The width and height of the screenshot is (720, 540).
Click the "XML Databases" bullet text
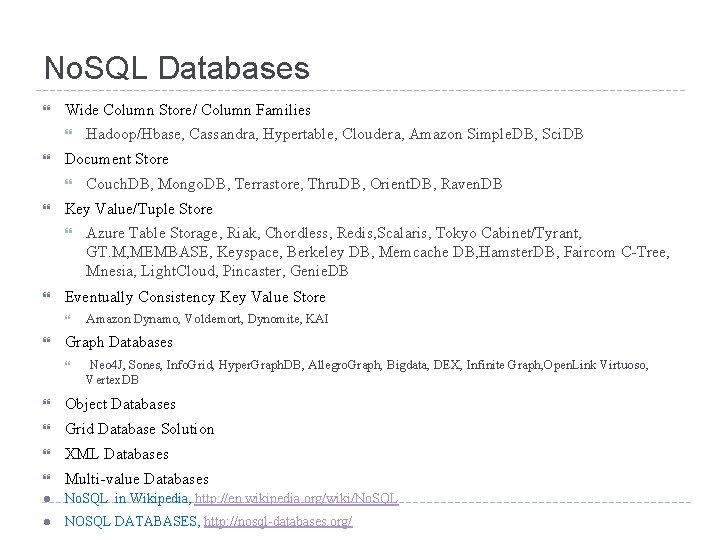(116, 454)
